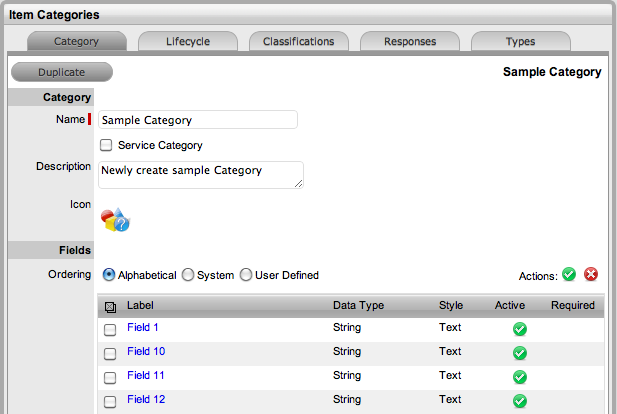
Task: Enable the Service Category checkbox
Action: [x=106, y=146]
